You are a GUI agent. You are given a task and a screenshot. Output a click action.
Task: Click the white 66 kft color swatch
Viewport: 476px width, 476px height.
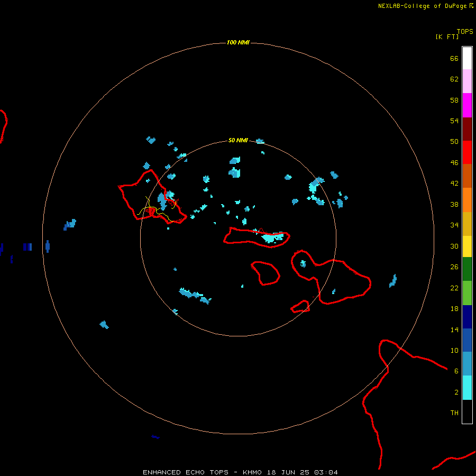point(467,58)
